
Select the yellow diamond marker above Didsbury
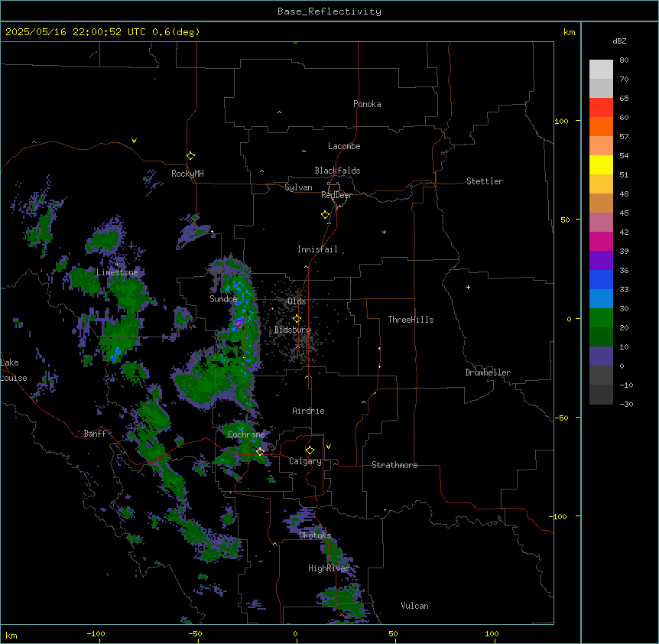coord(297,319)
